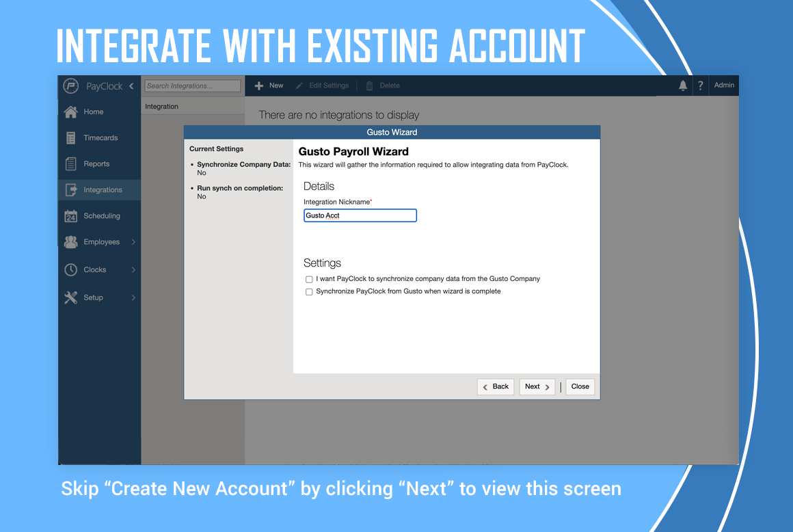
Task: Click the plus icon for New
Action: coord(259,86)
